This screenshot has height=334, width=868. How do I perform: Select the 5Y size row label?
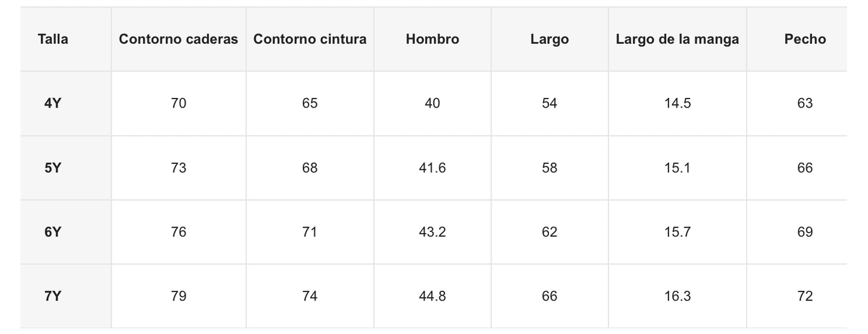(53, 168)
